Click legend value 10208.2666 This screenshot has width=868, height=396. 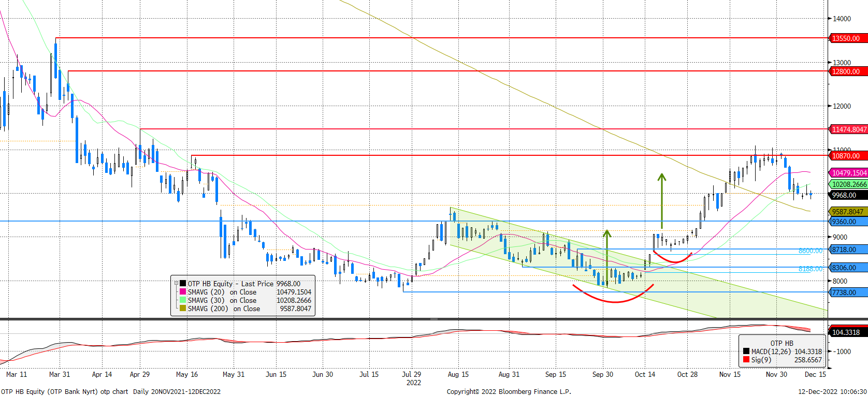tap(294, 300)
